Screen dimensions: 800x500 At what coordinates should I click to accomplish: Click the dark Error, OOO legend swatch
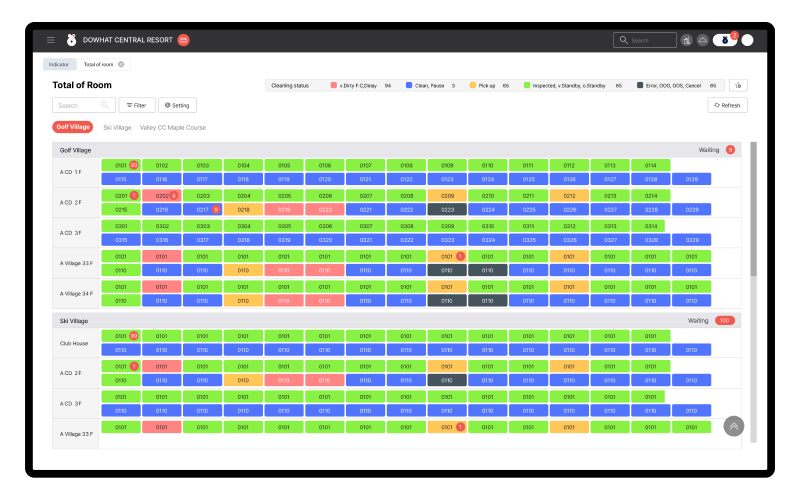(x=640, y=85)
